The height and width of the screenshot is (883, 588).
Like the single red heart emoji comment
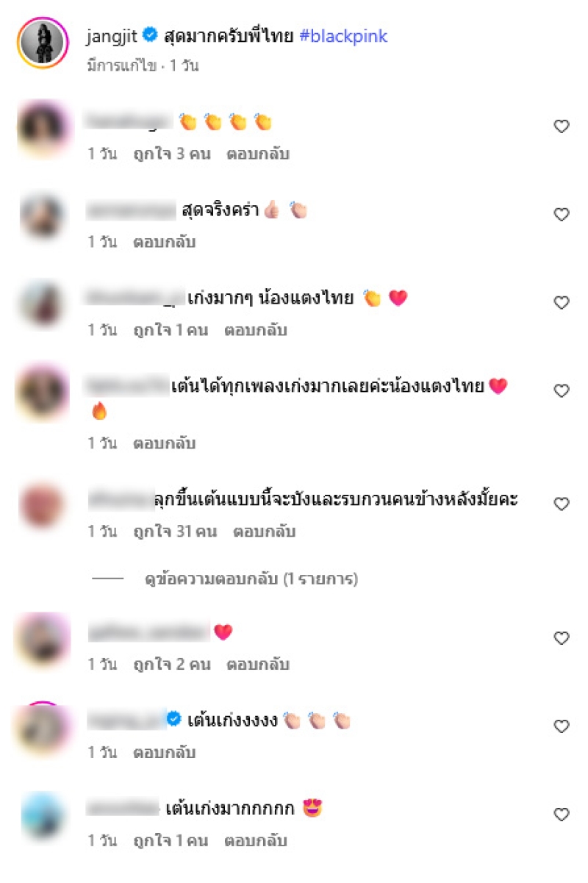pos(562,638)
